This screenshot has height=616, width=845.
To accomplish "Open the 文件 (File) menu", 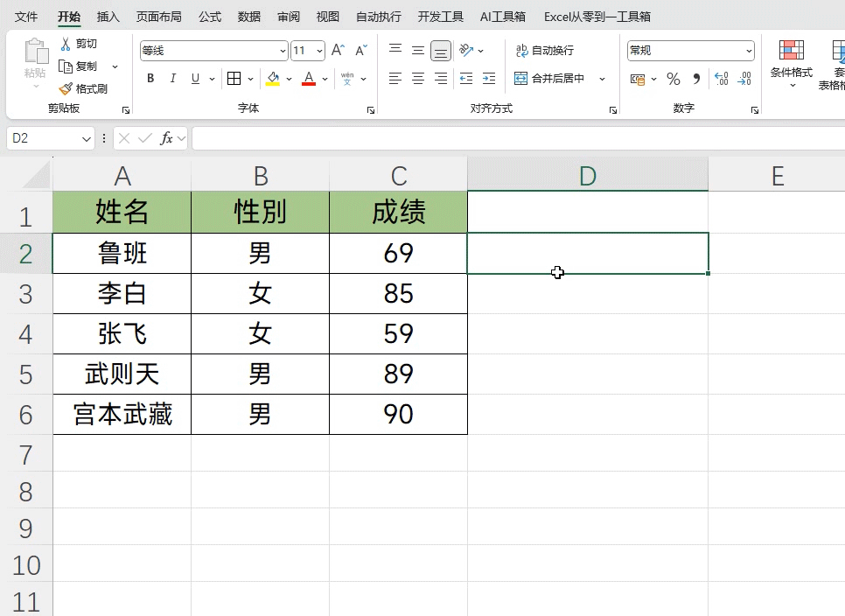I will (x=26, y=17).
